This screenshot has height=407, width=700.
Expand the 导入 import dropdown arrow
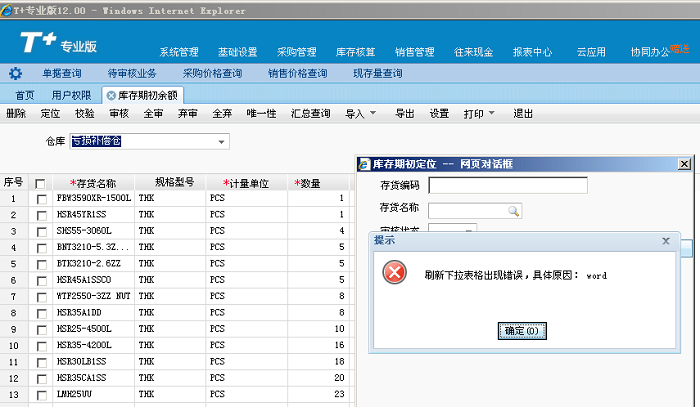[x=373, y=113]
